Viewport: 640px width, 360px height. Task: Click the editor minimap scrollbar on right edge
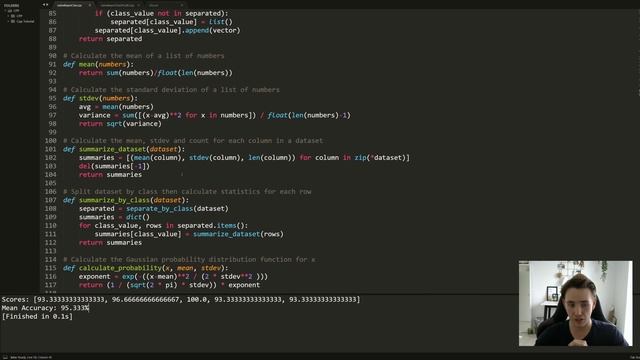(638, 53)
